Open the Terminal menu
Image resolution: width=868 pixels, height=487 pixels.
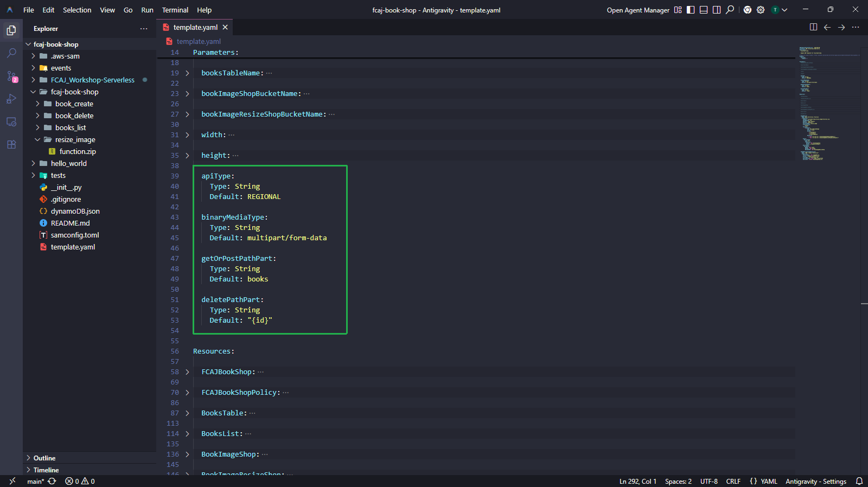[x=175, y=10]
